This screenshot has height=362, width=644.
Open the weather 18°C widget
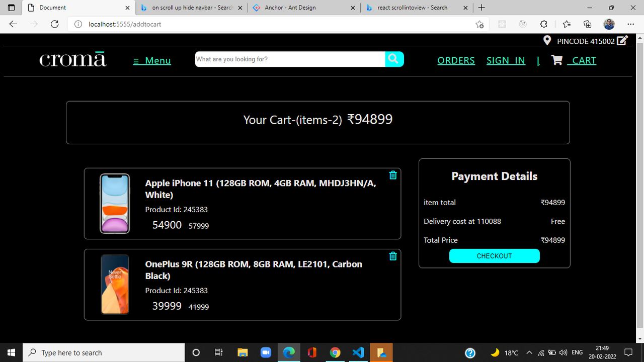(505, 352)
